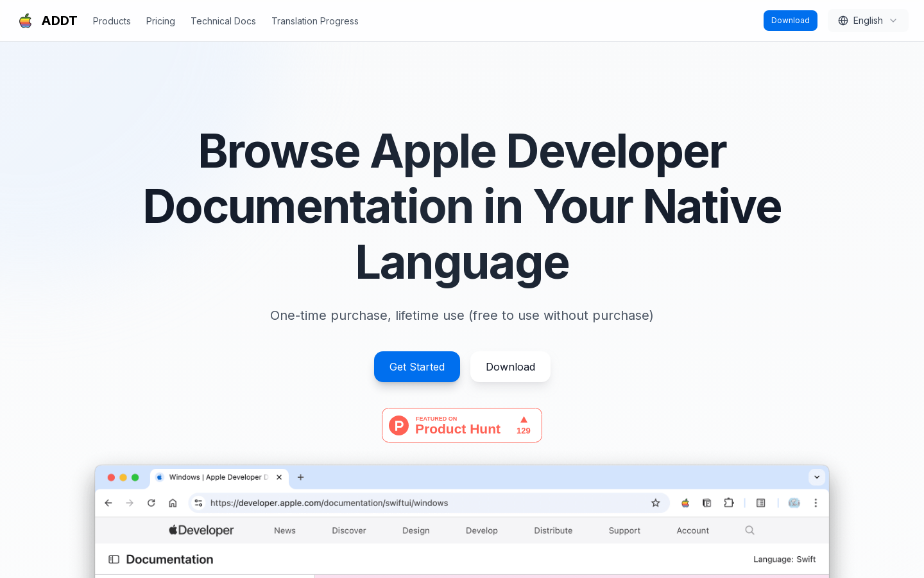Open the three-dot browser menu
Viewport: 924px width, 578px height.
[816, 503]
